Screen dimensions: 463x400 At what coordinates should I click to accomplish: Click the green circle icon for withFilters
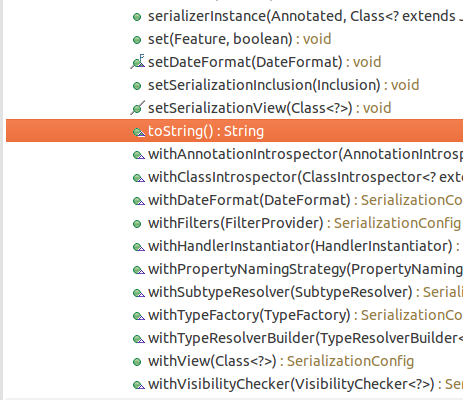pyautogui.click(x=137, y=224)
